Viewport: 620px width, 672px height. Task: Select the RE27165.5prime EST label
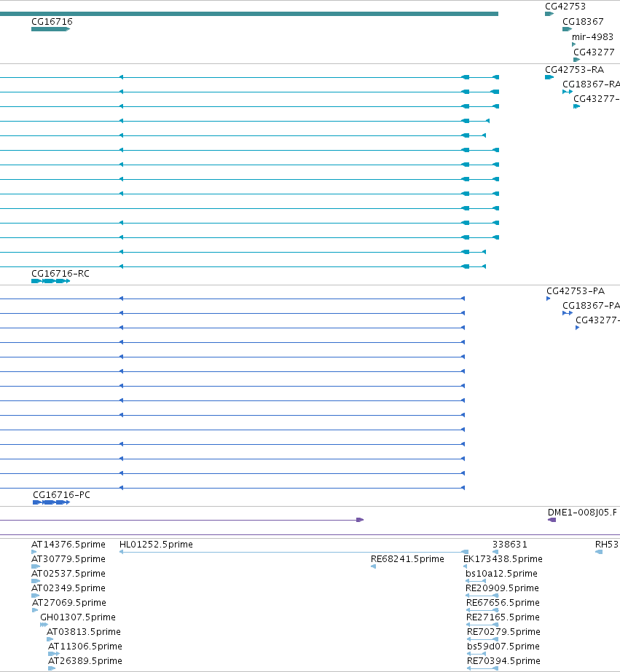503,617
